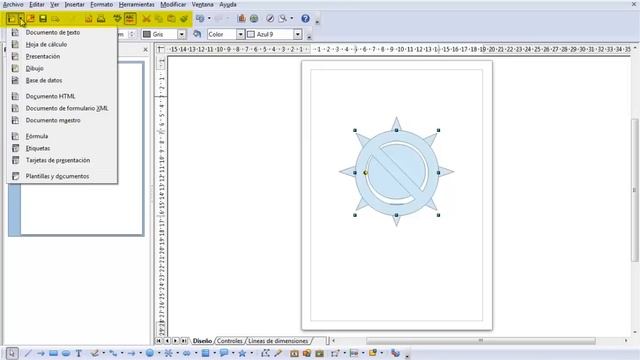Expand the Stars shapes dropdown arrow
640x360 pixels.
point(251,353)
